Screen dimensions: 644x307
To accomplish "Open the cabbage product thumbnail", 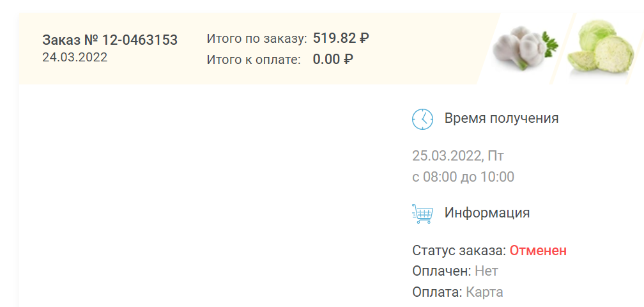I will click(601, 47).
